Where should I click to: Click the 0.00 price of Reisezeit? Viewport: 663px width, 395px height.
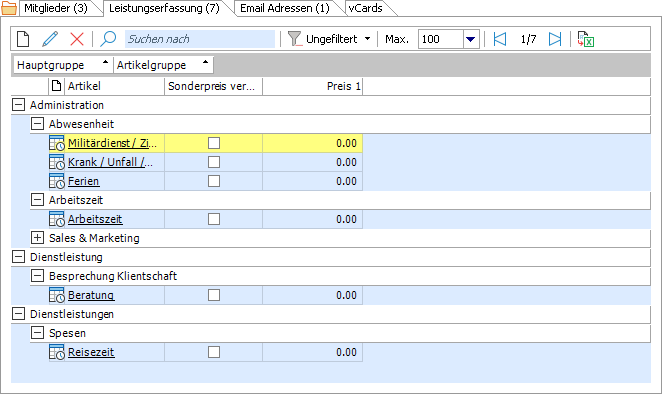(346, 352)
